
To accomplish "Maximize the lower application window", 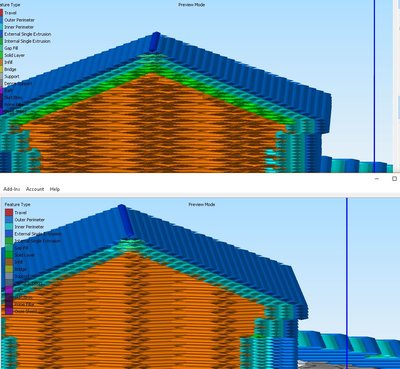I will tap(394, 179).
